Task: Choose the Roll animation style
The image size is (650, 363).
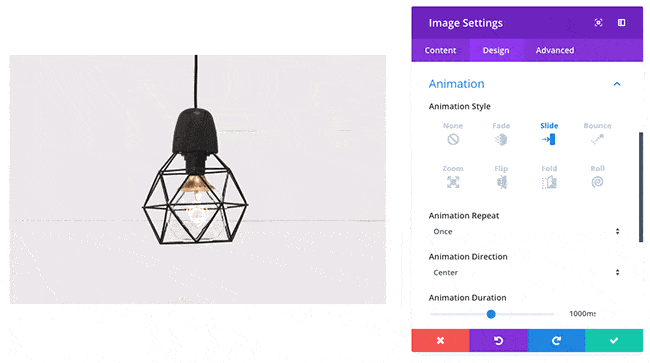Action: [x=597, y=182]
